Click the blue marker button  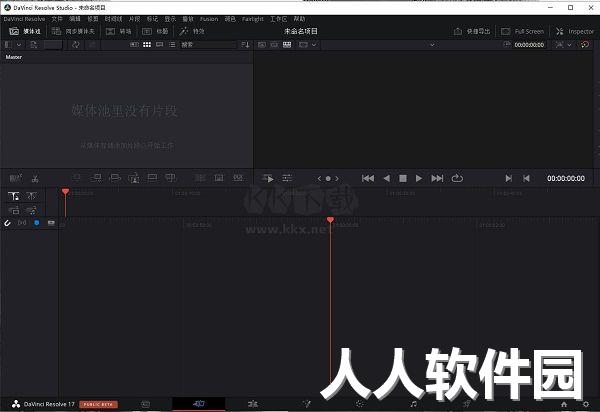click(37, 223)
